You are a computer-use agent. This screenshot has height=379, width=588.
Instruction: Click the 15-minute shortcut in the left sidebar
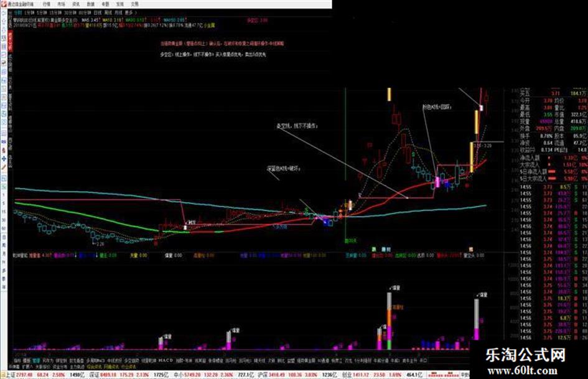coord(4,212)
